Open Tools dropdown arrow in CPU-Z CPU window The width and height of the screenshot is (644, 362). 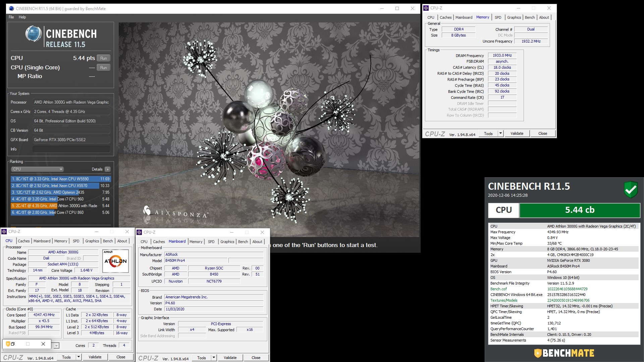coord(78,357)
